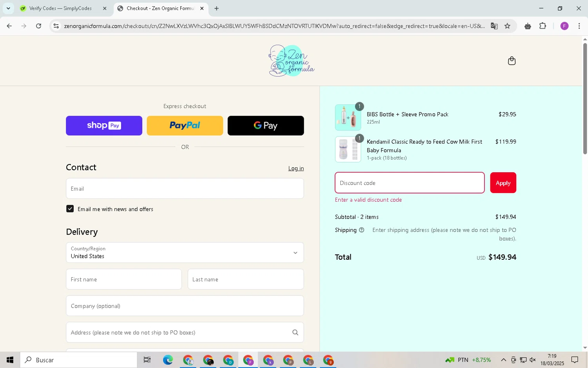Click the browser address bar URL
Screen dimensions: 588x368
(x=274, y=26)
